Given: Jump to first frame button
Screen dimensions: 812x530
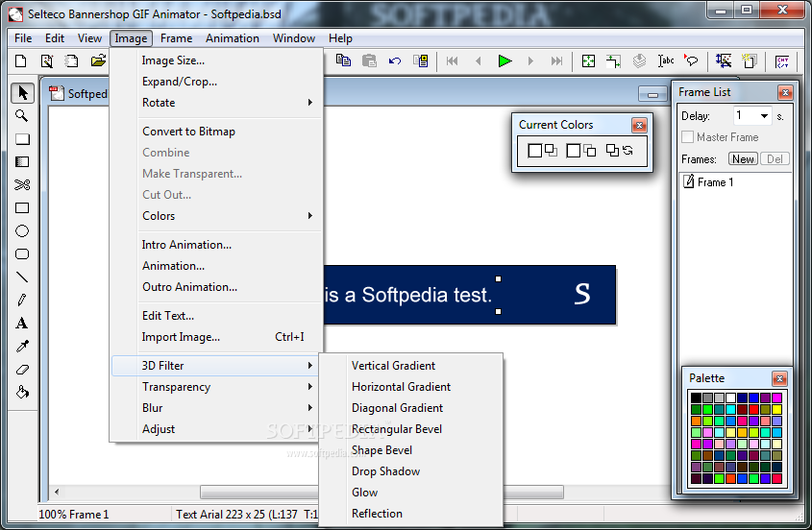Looking at the screenshot, I should (452, 61).
